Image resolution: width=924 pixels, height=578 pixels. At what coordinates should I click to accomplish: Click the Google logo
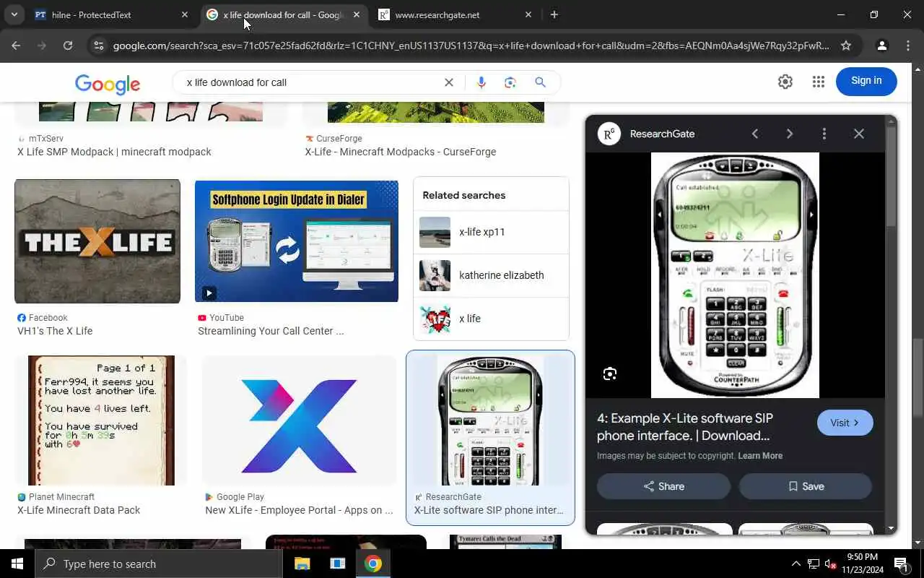click(108, 84)
